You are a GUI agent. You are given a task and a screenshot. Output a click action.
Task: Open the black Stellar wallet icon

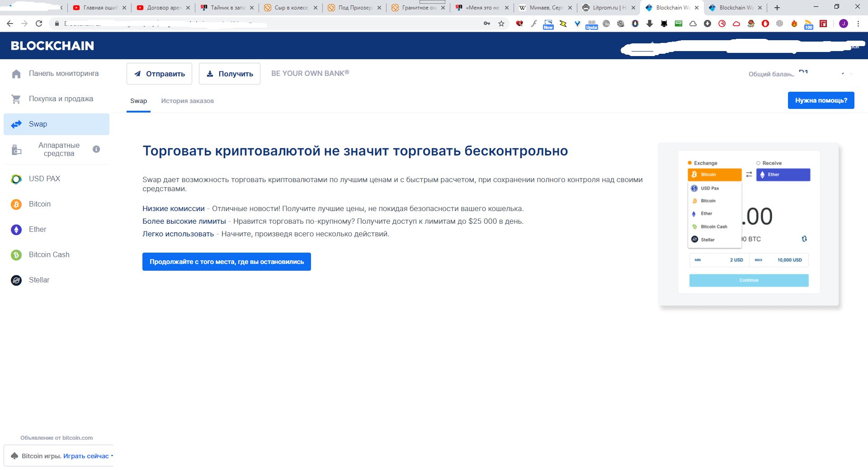(16, 280)
